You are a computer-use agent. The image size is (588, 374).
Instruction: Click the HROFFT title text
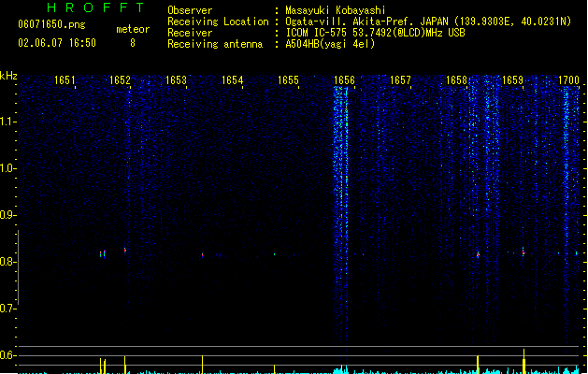coord(95,7)
